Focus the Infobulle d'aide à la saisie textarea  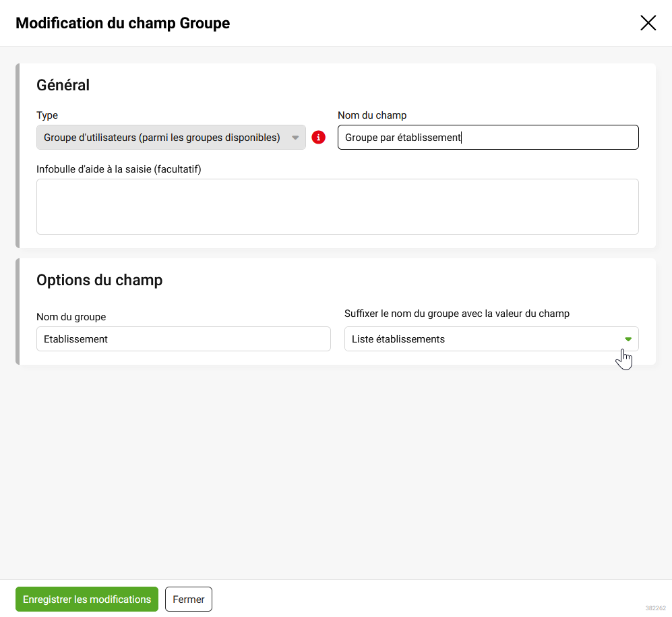click(x=338, y=206)
